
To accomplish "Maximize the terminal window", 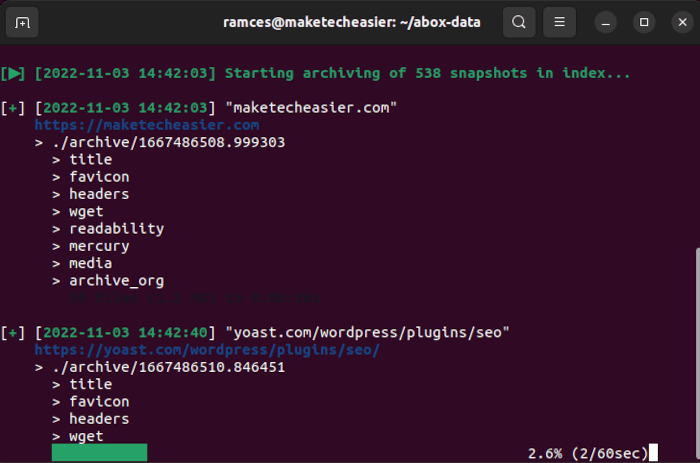I will (x=644, y=22).
